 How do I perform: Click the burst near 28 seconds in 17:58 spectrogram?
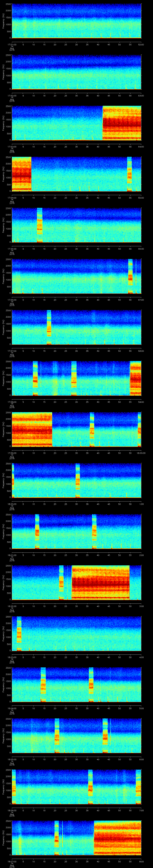(x=74, y=378)
